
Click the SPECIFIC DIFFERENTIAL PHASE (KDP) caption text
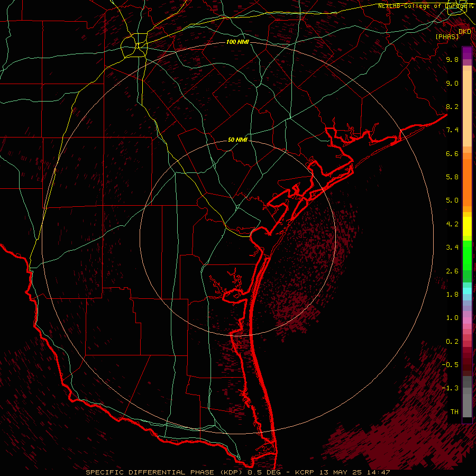click(x=164, y=472)
